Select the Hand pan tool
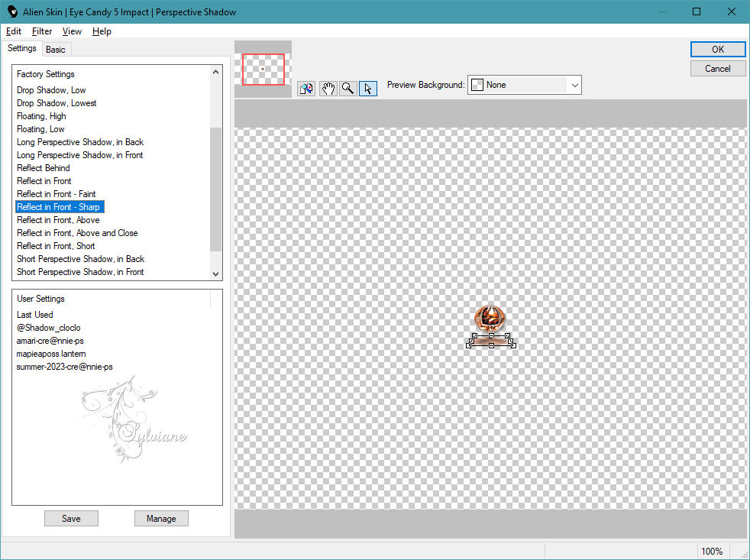The width and height of the screenshot is (750, 560). (328, 89)
